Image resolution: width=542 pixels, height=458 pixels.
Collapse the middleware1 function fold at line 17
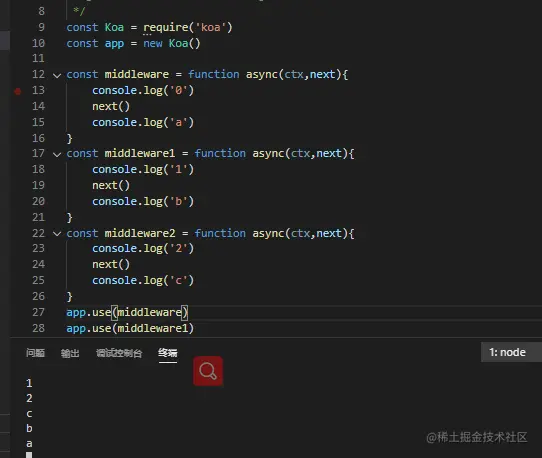pyautogui.click(x=57, y=154)
